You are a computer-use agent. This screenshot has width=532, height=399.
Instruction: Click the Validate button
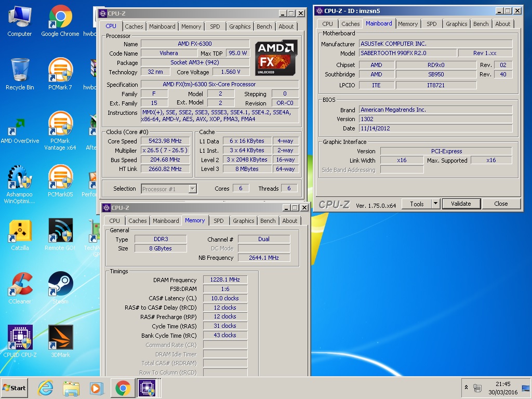pyautogui.click(x=461, y=204)
